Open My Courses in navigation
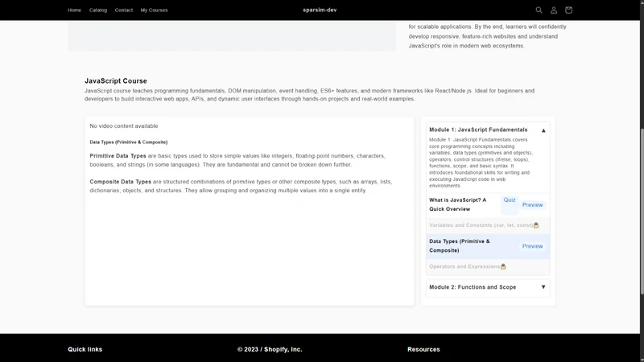The height and width of the screenshot is (362, 644). [154, 10]
